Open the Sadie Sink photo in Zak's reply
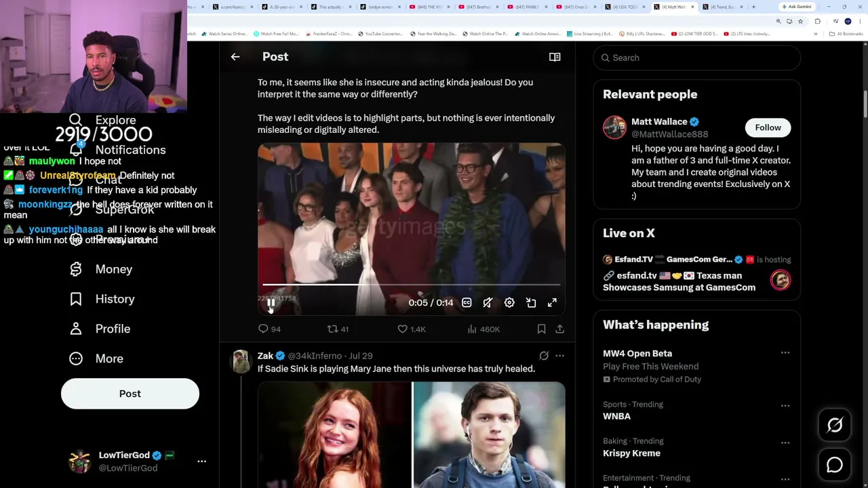This screenshot has width=868, height=488. pos(334,434)
